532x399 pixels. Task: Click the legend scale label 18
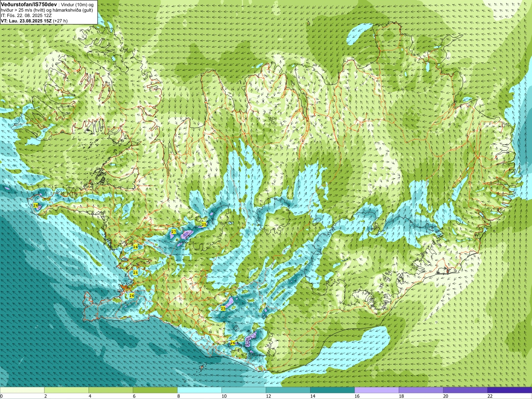coord(401,397)
